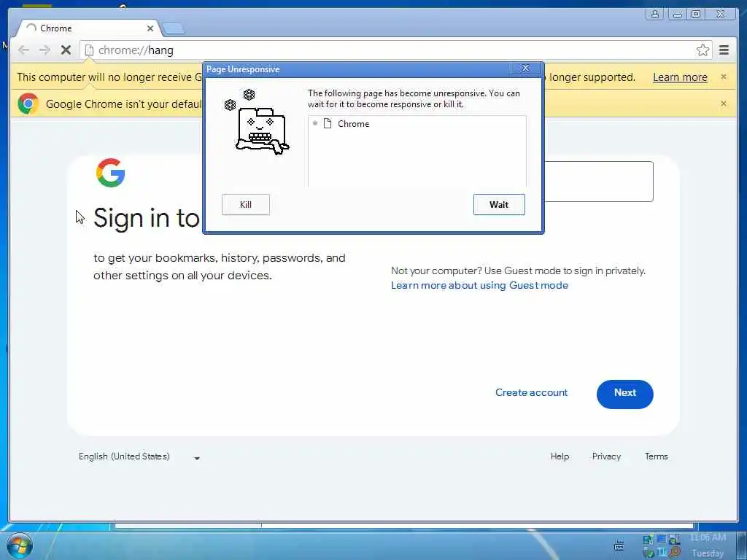Open the Chrome hamburger menu
Viewport: 747px width, 560px height.
(724, 50)
